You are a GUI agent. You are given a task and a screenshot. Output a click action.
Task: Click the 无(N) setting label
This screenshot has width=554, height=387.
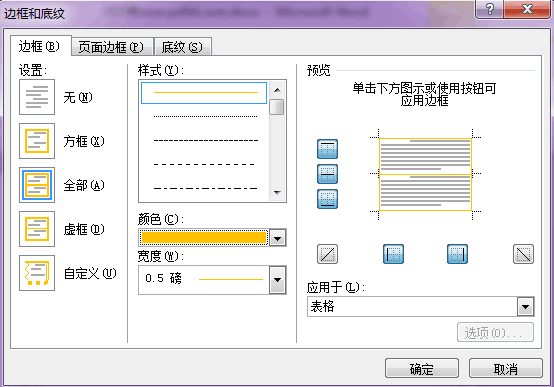coord(78,97)
